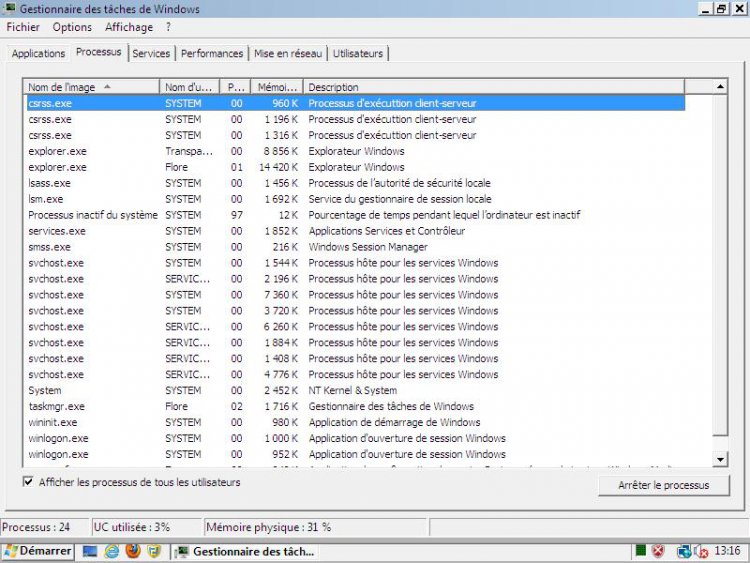Sort by Nom de l'image column header
Screen dimensions: 750x563
(91, 87)
